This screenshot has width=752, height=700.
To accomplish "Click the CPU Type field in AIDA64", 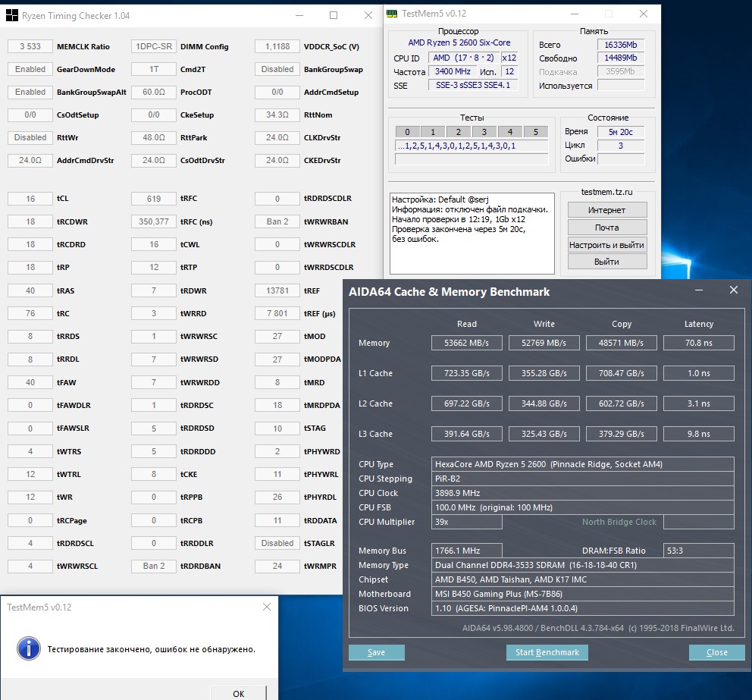I will pos(583,464).
